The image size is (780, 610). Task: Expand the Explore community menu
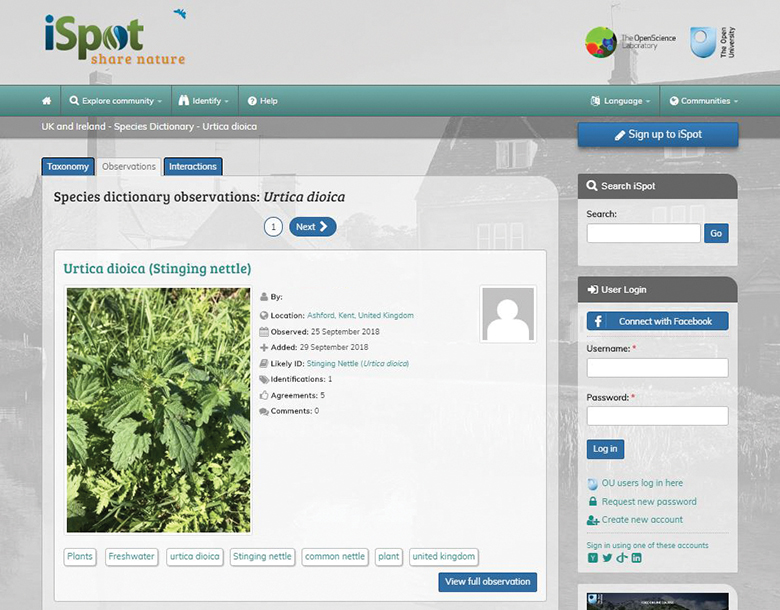click(x=111, y=101)
